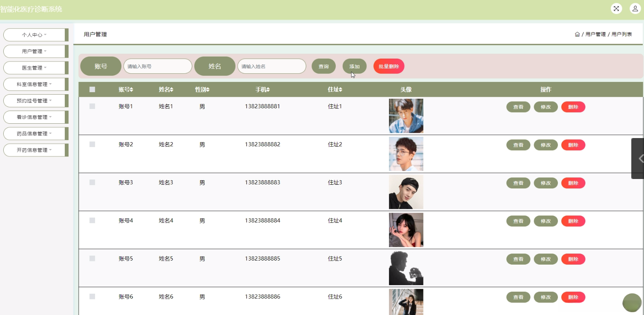Click the 智能化医疗诊断系统 system title
Viewport: 644px width, 315px height.
(31, 9)
